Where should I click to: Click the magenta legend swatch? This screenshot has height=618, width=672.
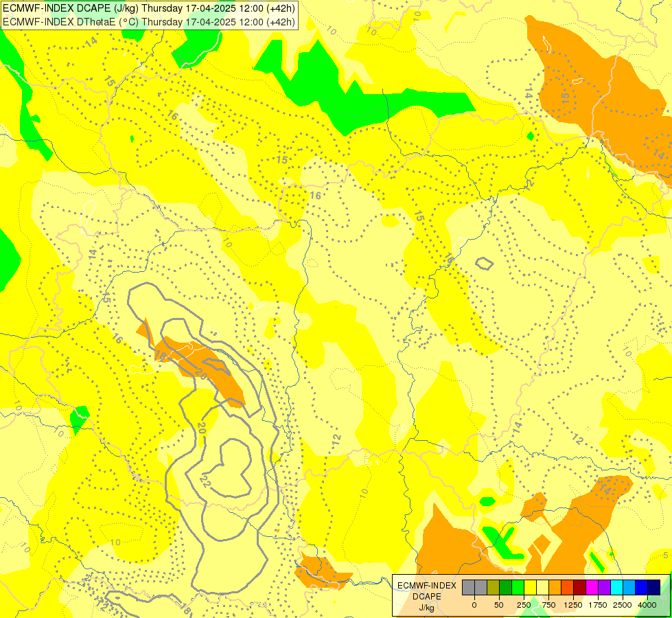pyautogui.click(x=592, y=588)
